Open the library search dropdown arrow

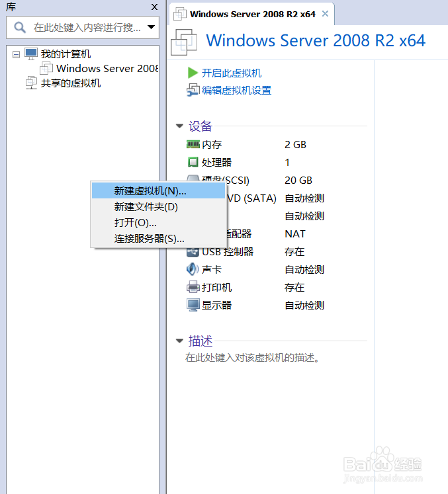click(x=152, y=27)
